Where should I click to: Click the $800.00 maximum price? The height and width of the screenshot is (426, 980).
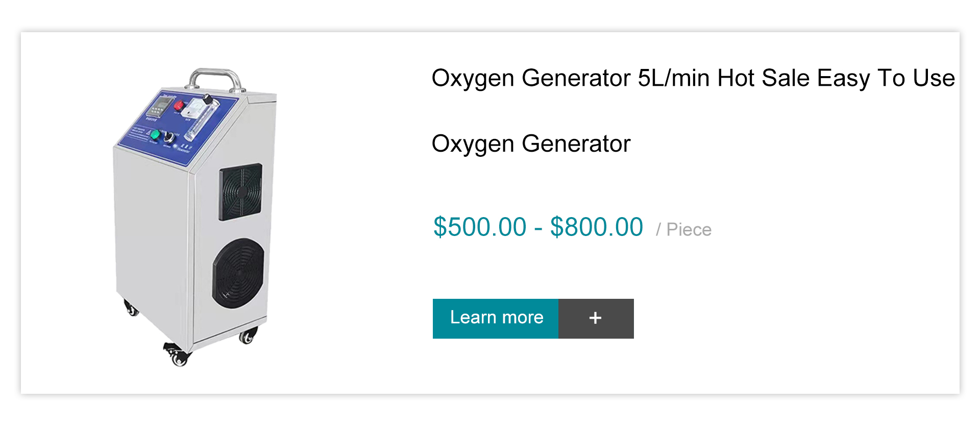coord(597,227)
